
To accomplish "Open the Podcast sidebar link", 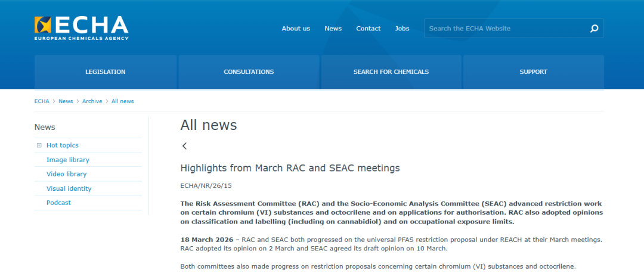I will point(58,203).
